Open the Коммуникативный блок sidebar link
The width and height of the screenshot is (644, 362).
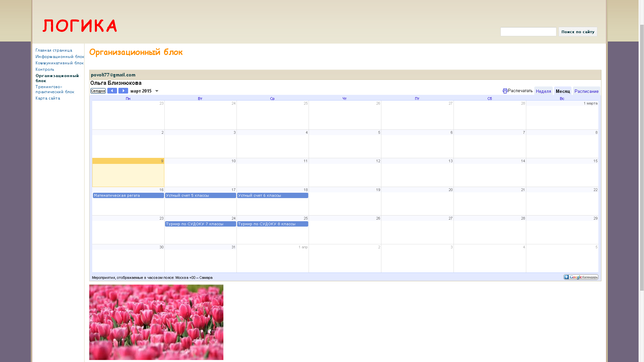tap(59, 63)
